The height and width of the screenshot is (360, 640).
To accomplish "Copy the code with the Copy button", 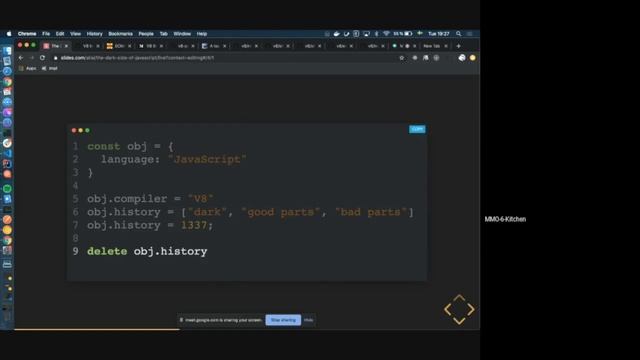I will [417, 129].
